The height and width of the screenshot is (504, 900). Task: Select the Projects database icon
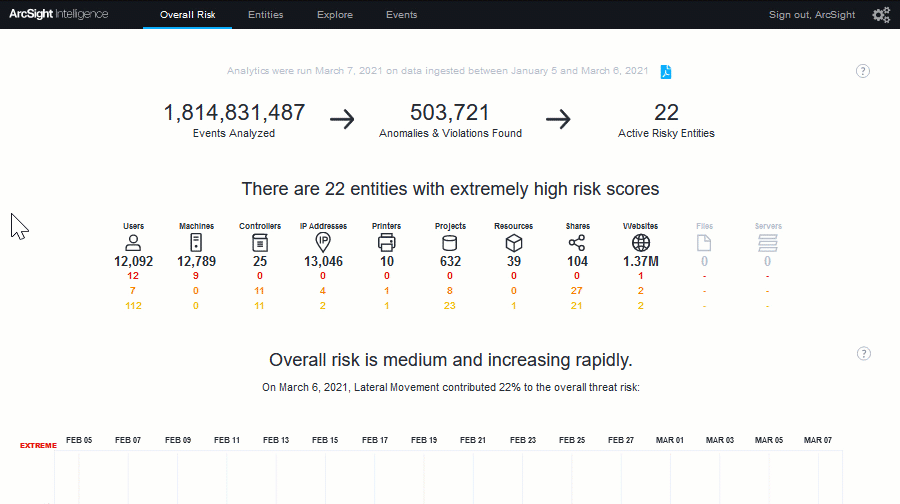(450, 242)
